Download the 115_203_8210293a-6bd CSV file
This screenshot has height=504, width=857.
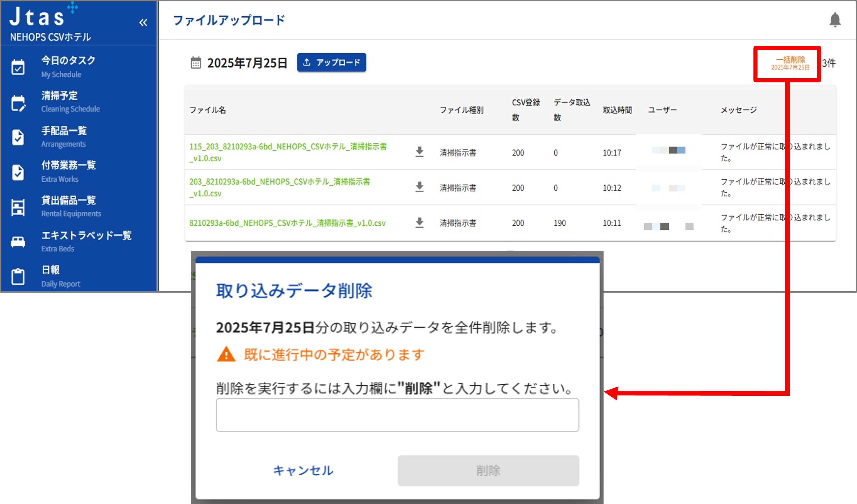click(x=420, y=152)
